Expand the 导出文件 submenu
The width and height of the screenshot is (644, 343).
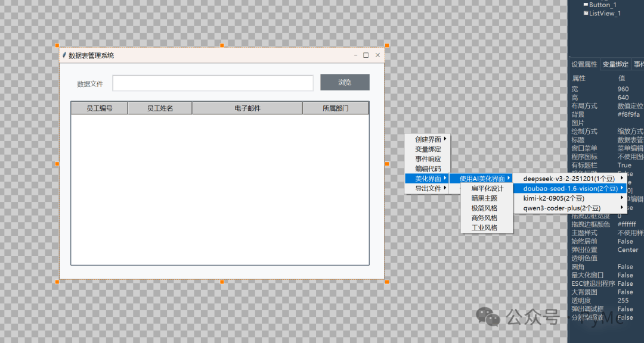(428, 188)
